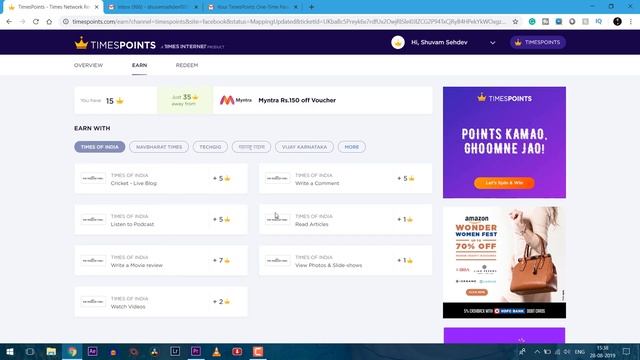Expand the Shuvam Sehdev account dropdown arrow

coord(493,42)
